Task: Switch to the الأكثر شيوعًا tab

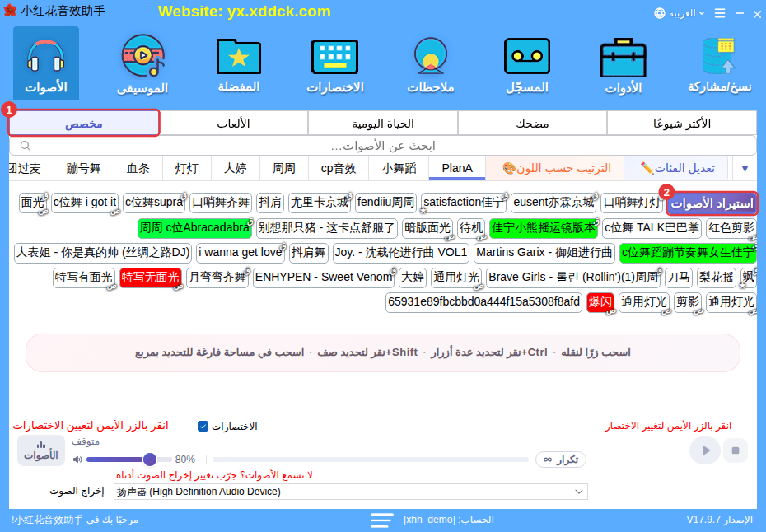Action: coord(682,123)
